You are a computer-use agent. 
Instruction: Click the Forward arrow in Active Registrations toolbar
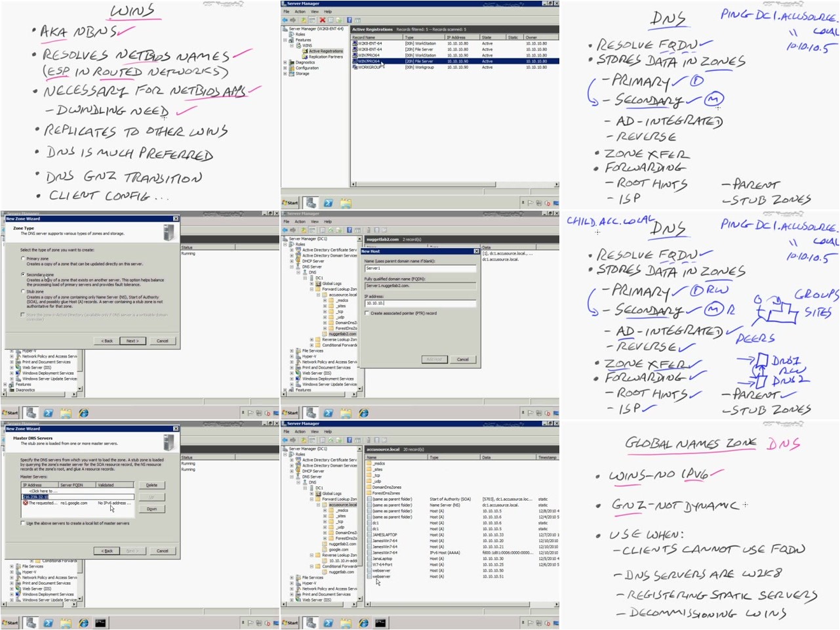[x=293, y=20]
